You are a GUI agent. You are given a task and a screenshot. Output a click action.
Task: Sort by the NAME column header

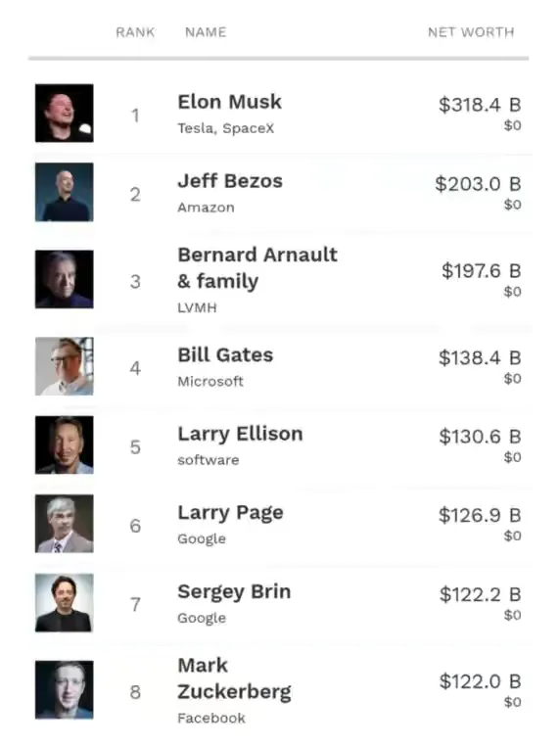click(x=206, y=32)
